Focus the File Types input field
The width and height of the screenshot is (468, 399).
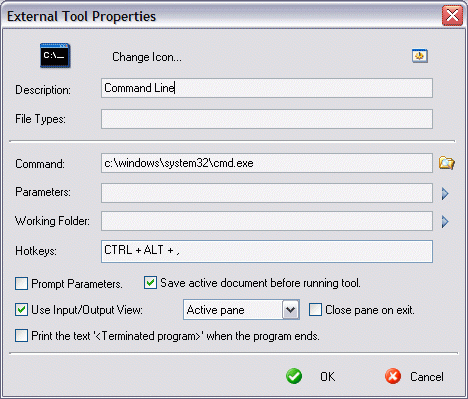pyautogui.click(x=267, y=119)
